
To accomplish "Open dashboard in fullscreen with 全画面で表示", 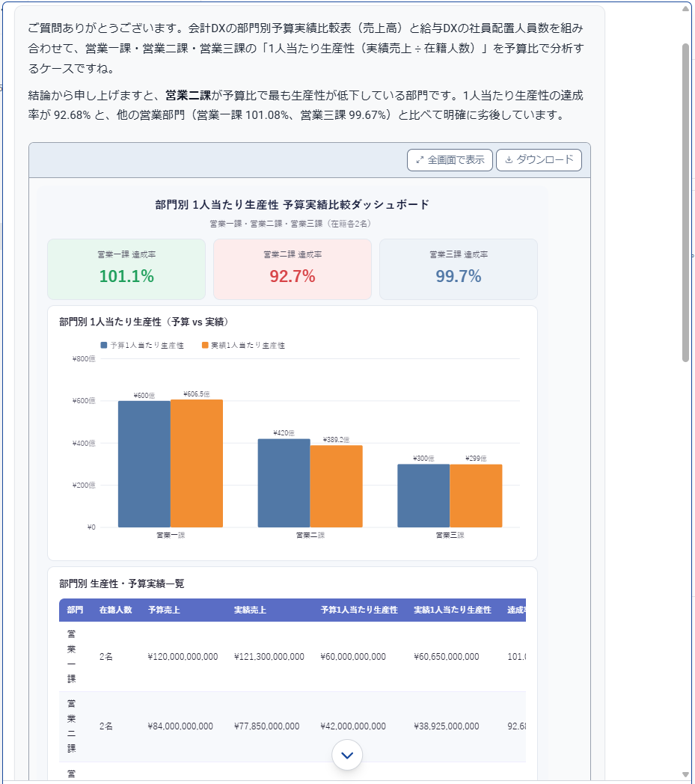I will click(x=450, y=160).
